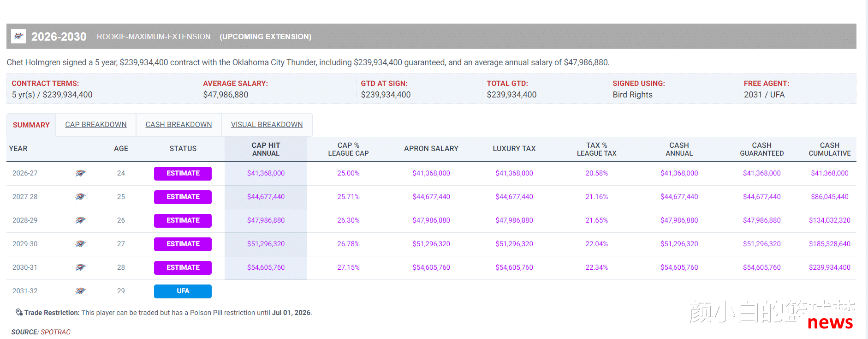The width and height of the screenshot is (868, 339).
Task: Click the trade restriction lock icon
Action: point(19,312)
